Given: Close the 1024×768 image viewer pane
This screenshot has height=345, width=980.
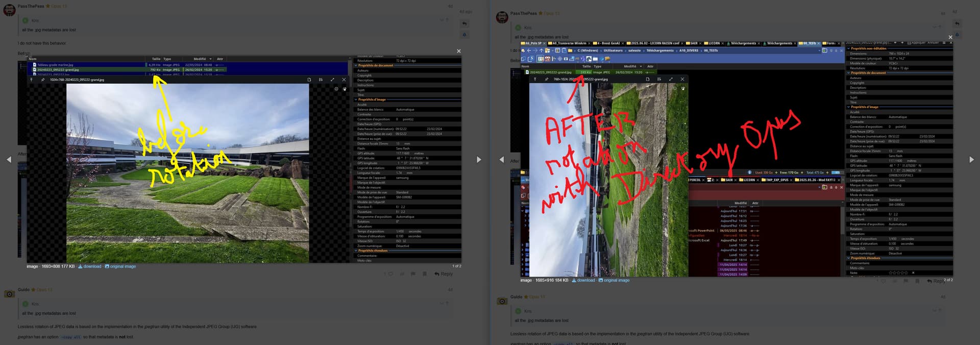Looking at the screenshot, I should [x=344, y=80].
